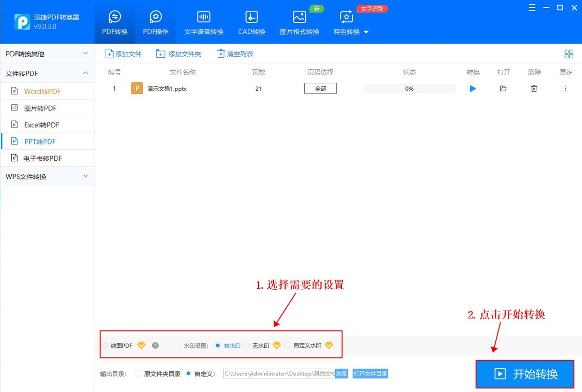
Task: Select the PDF转换 icon in the top navigation
Action: coord(114,21)
